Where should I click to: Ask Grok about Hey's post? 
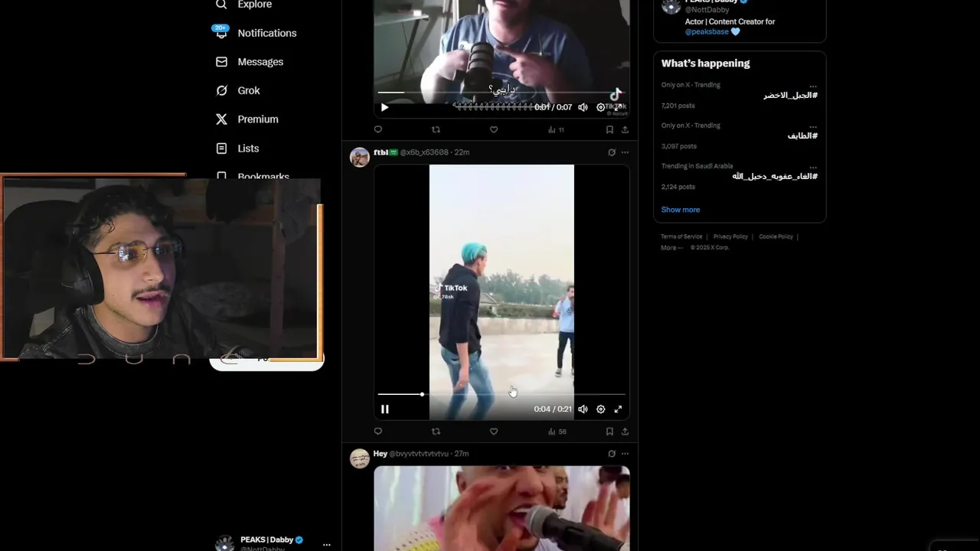click(x=612, y=454)
